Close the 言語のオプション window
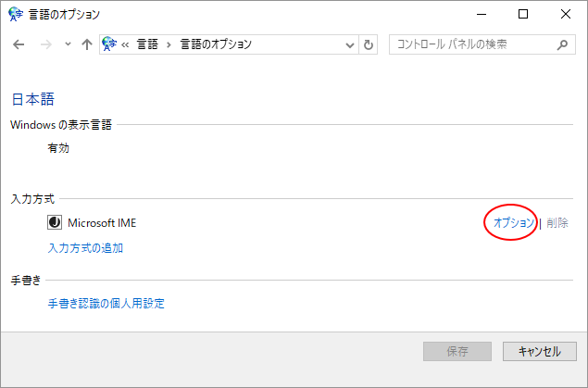The height and width of the screenshot is (388, 588). coord(566,14)
